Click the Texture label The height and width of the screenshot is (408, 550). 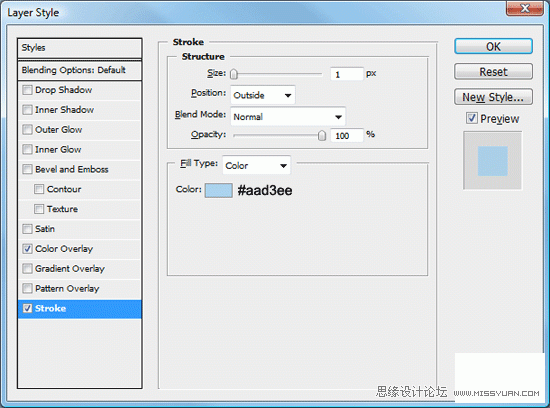click(62, 209)
